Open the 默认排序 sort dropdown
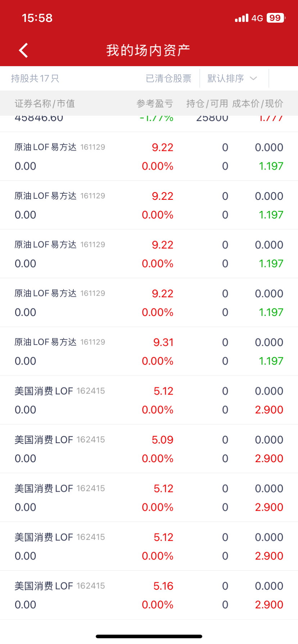The width and height of the screenshot is (298, 644). [226, 78]
